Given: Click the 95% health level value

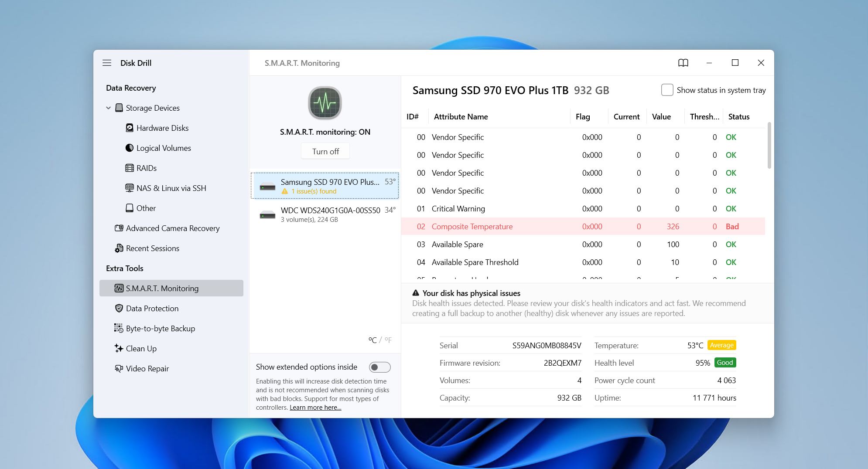Looking at the screenshot, I should tap(703, 363).
